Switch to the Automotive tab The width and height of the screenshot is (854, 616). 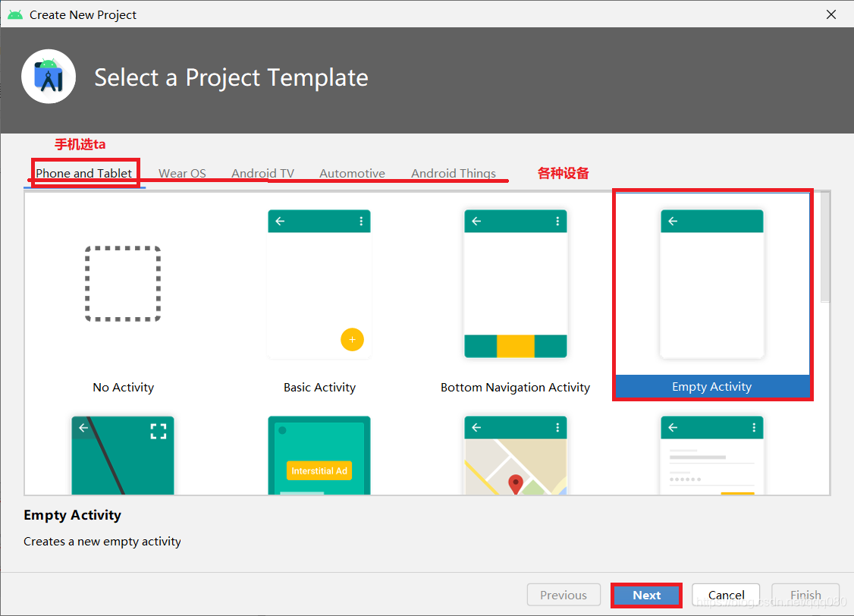[x=352, y=173]
